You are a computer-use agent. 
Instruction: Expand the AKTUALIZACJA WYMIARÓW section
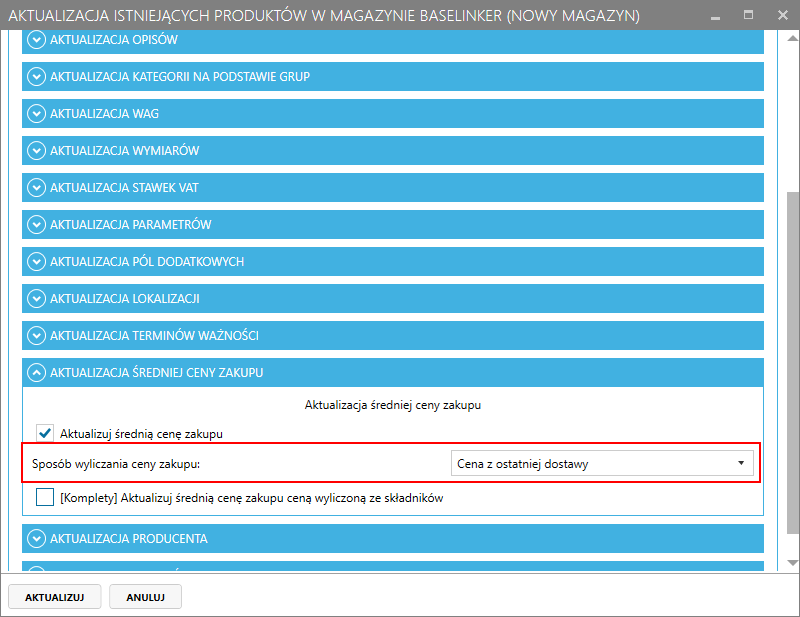coord(393,151)
